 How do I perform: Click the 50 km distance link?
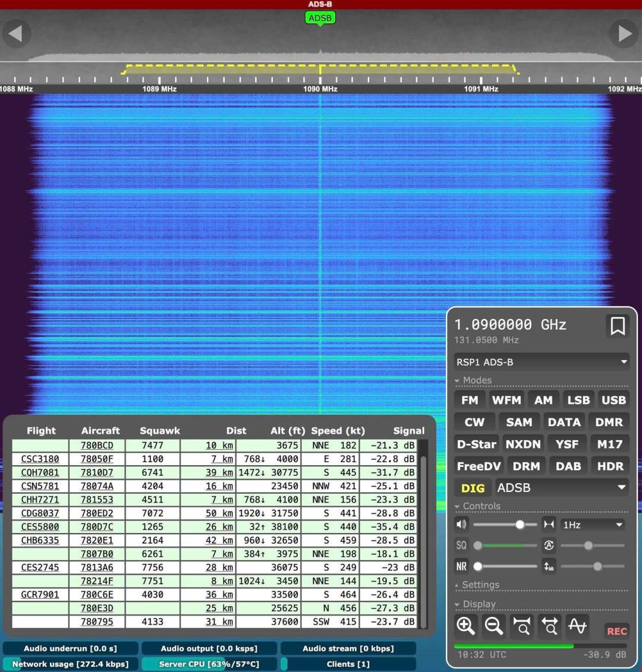tap(219, 513)
